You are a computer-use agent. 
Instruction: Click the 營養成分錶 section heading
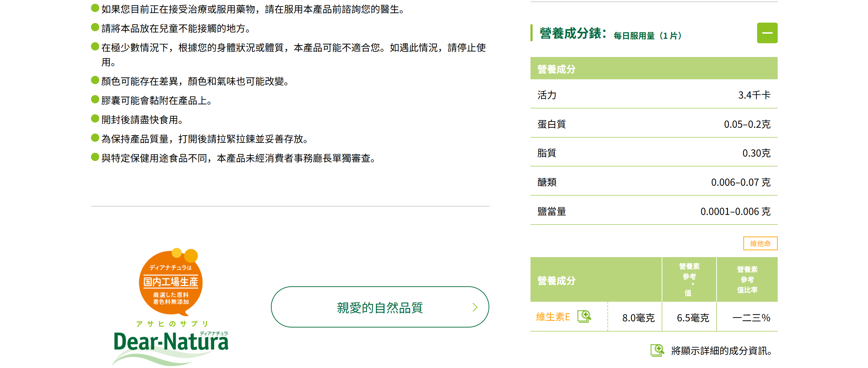pos(573,34)
